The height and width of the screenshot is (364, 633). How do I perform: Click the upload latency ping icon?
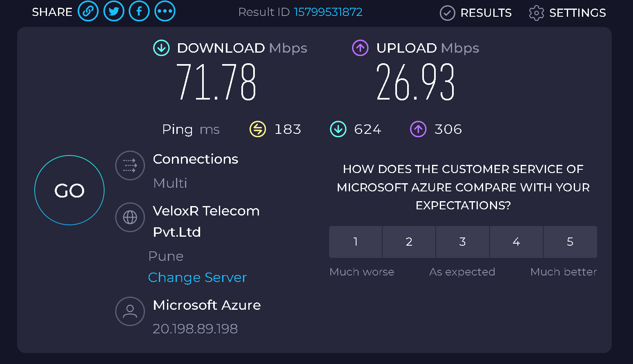point(418,129)
